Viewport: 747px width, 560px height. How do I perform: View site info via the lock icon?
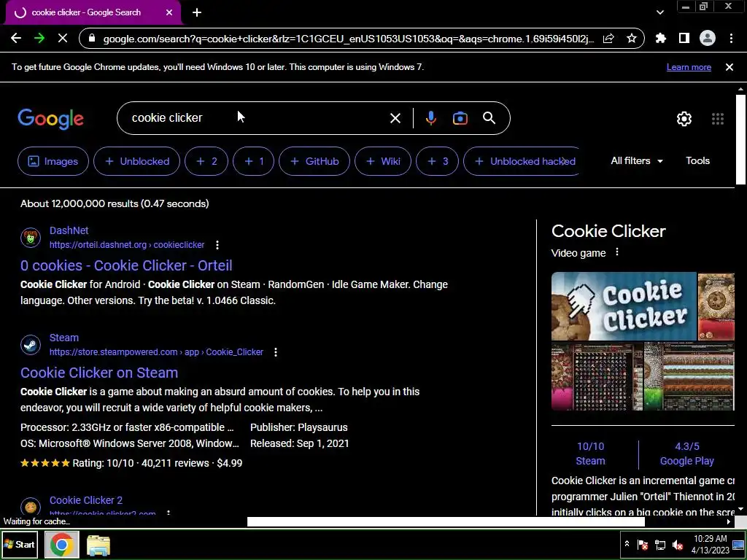93,39
